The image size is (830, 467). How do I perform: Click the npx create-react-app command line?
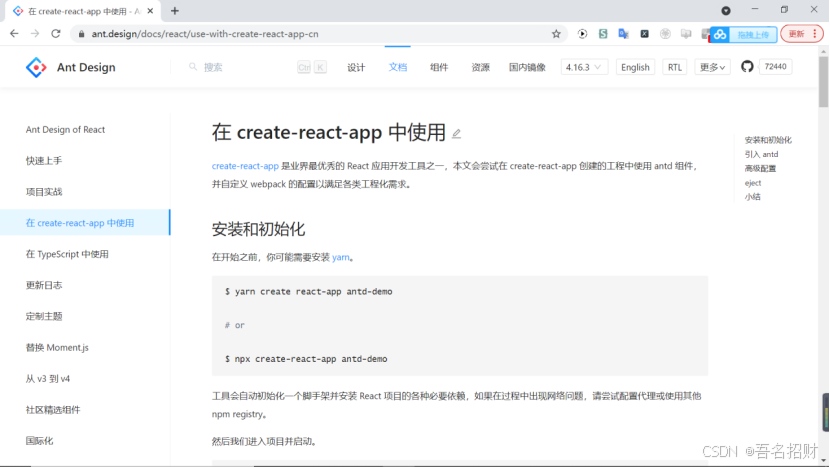306,359
